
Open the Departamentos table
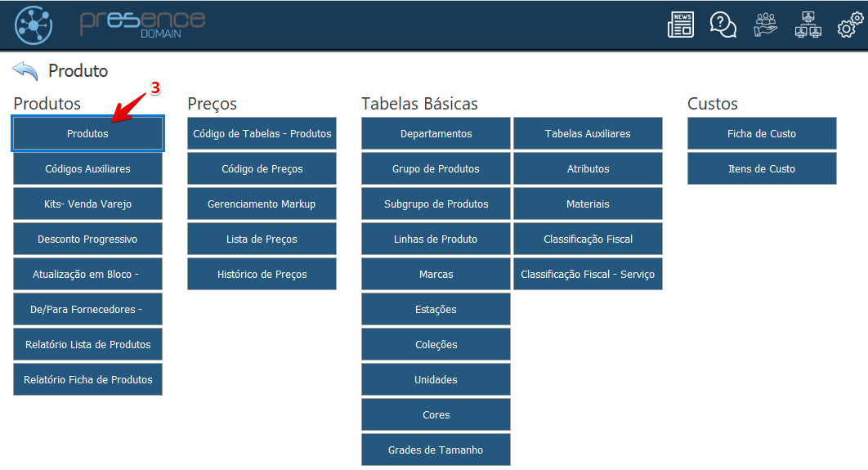[436, 134]
